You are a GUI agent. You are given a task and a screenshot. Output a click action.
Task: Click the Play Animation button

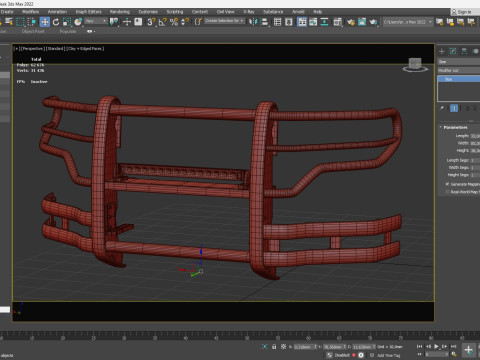click(x=436, y=347)
